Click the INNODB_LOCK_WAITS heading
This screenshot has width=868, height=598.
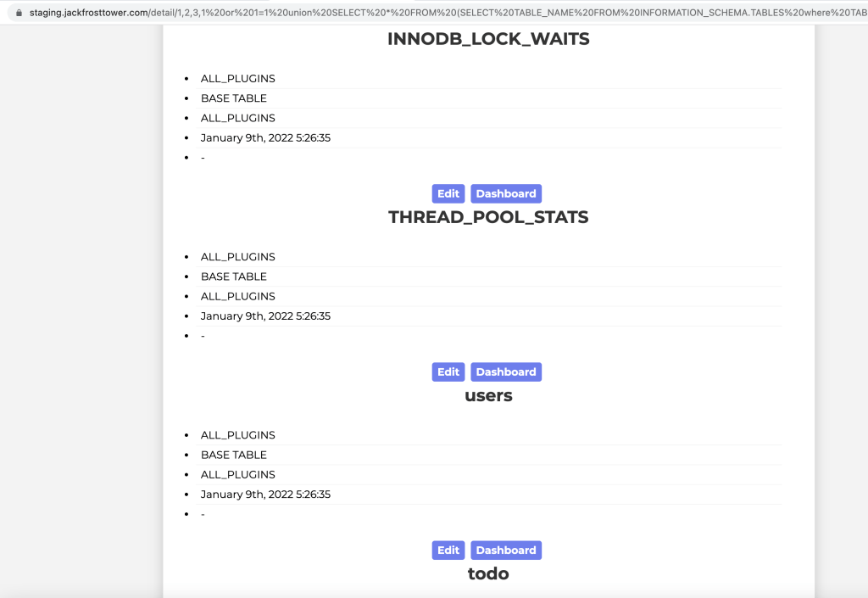click(488, 39)
